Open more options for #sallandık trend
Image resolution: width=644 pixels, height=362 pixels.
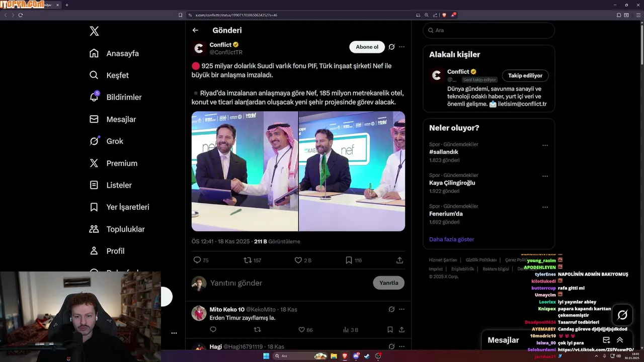click(545, 145)
